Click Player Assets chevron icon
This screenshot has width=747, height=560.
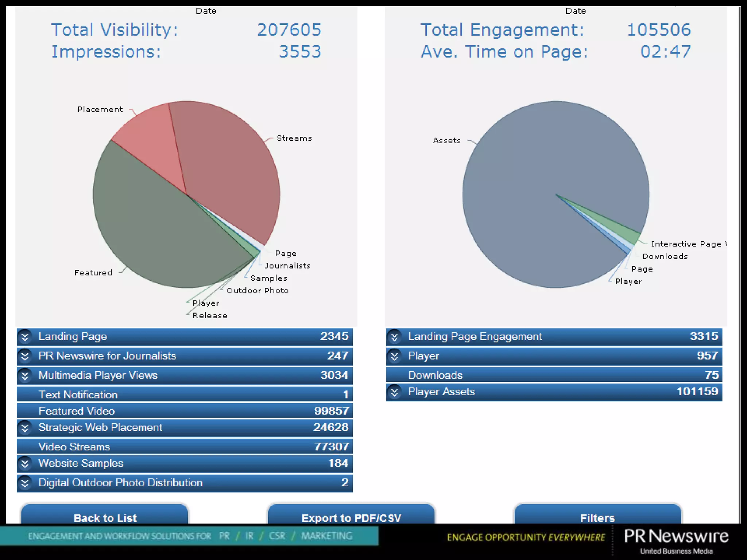(x=394, y=392)
